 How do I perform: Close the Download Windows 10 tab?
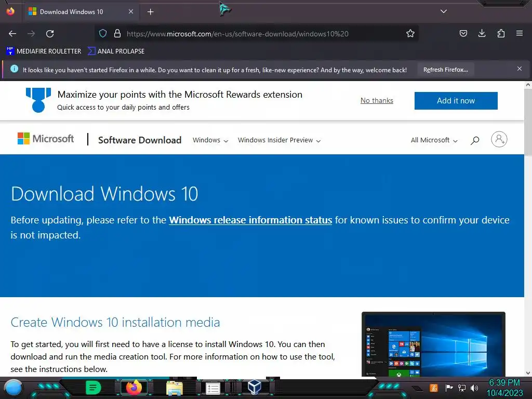click(x=130, y=11)
